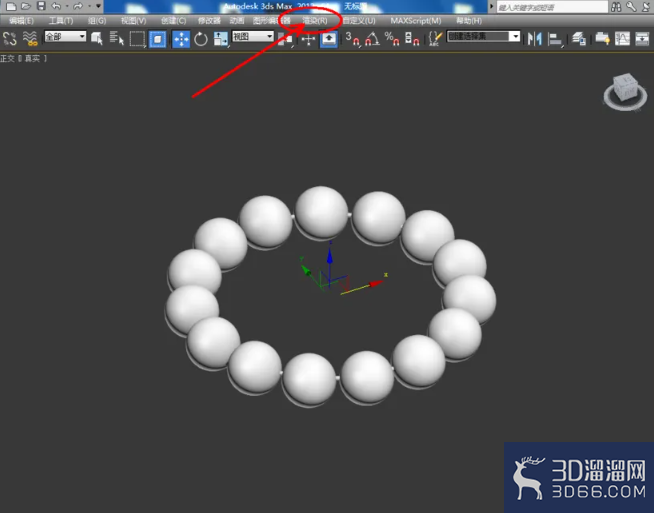Click the red X axis of the gizmo

(363, 288)
